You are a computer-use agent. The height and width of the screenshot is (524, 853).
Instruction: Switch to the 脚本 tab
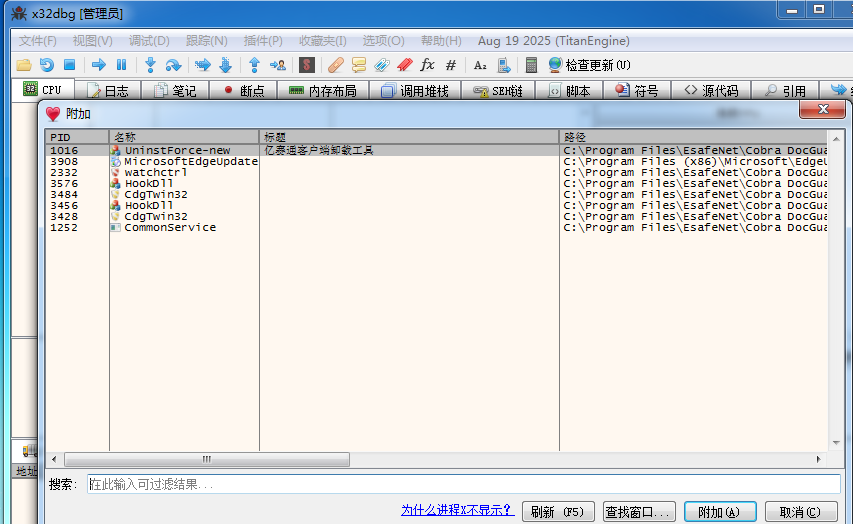coord(569,91)
